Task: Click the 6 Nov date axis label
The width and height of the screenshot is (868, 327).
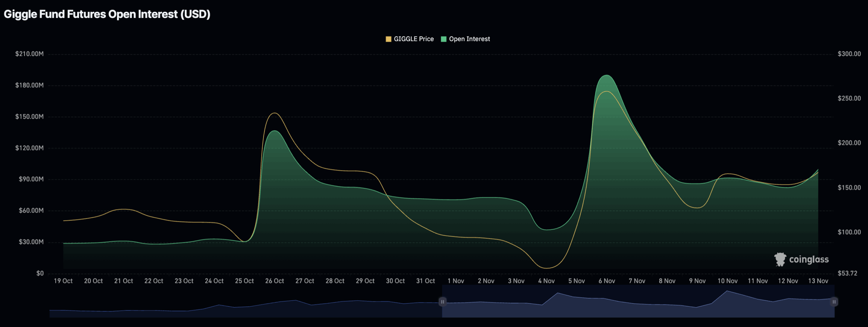Action: [607, 281]
